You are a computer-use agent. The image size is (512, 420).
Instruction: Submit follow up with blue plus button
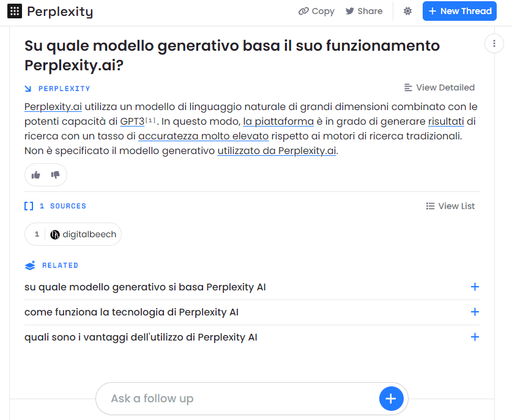tap(391, 399)
